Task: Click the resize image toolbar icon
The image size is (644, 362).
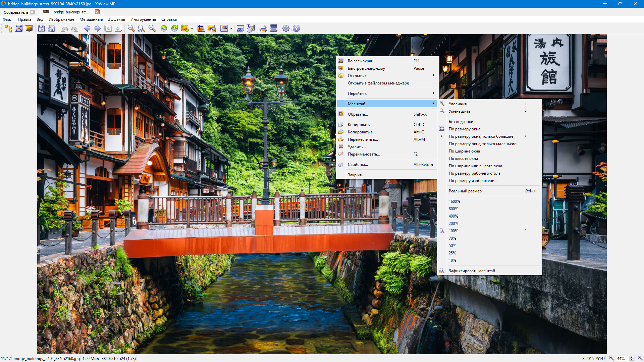Action: [x=212, y=28]
